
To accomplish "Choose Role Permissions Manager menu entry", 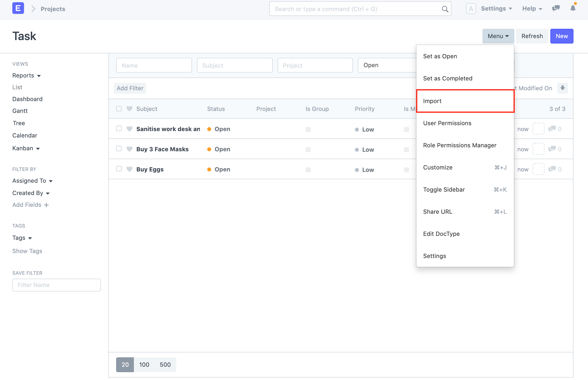I will click(460, 145).
